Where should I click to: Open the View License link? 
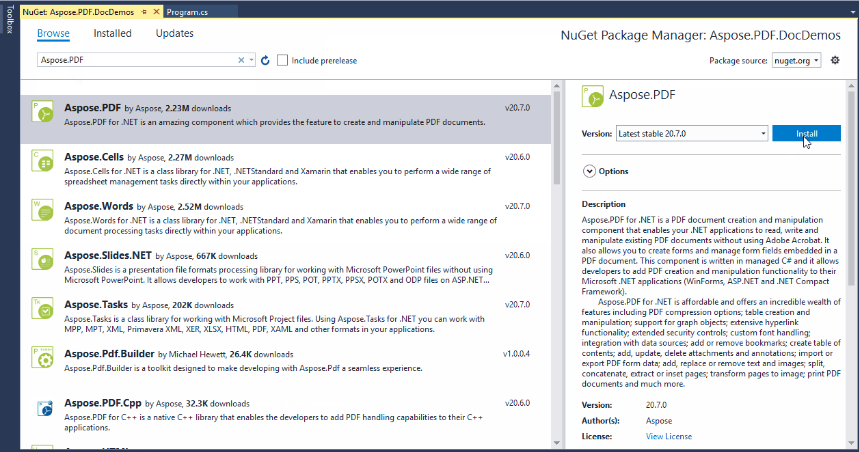[x=667, y=436]
